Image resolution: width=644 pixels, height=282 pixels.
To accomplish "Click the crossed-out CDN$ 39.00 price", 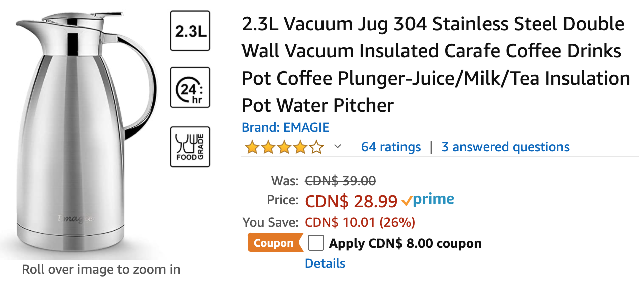I will pyautogui.click(x=341, y=180).
